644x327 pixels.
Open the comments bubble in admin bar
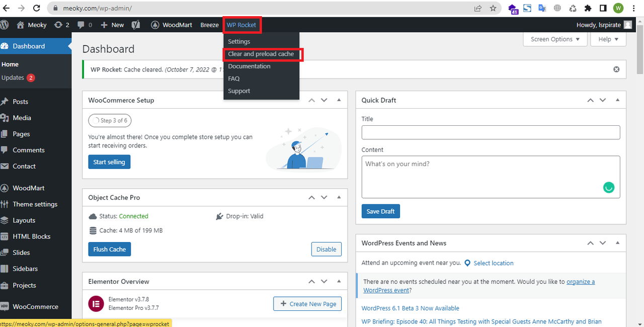coord(85,25)
